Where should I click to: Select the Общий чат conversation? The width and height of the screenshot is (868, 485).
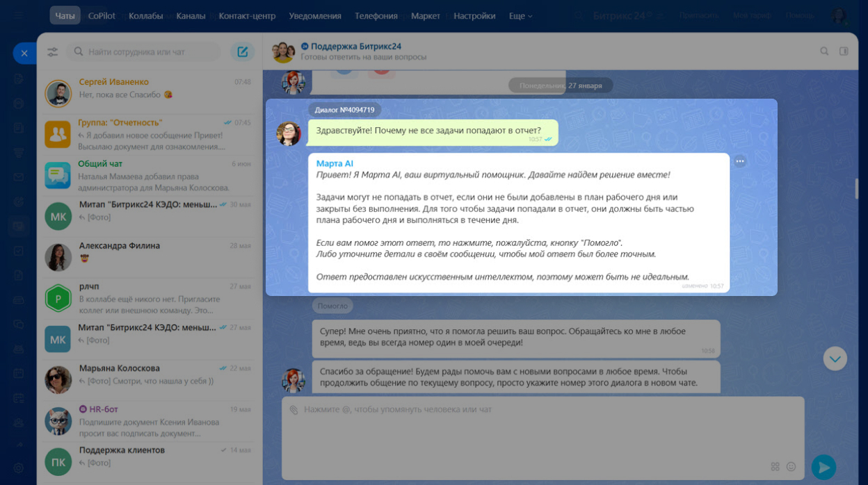[x=150, y=175]
